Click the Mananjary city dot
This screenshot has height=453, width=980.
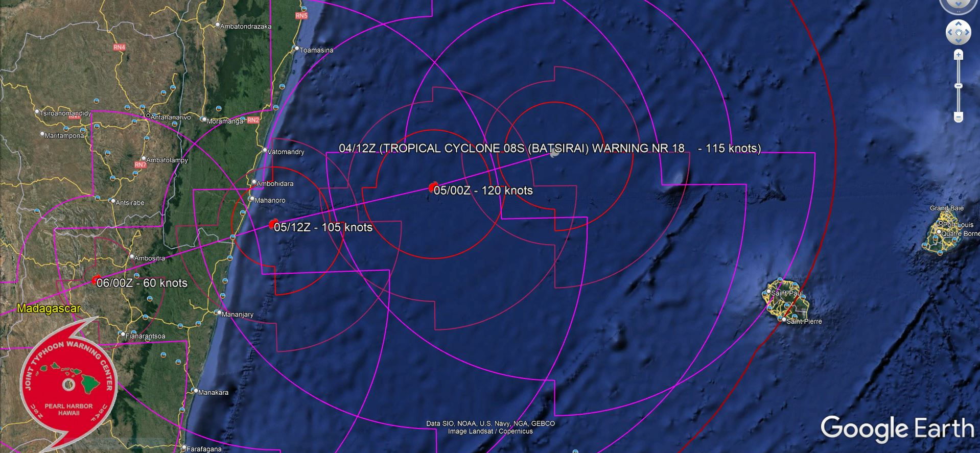pyautogui.click(x=218, y=313)
